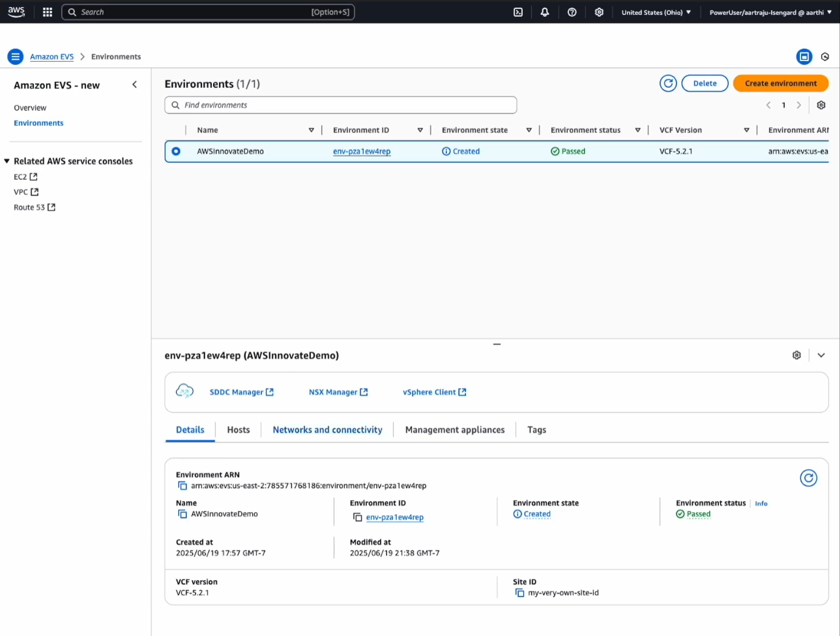This screenshot has width=840, height=636.
Task: Click the hexagon icon at top right
Action: point(825,56)
